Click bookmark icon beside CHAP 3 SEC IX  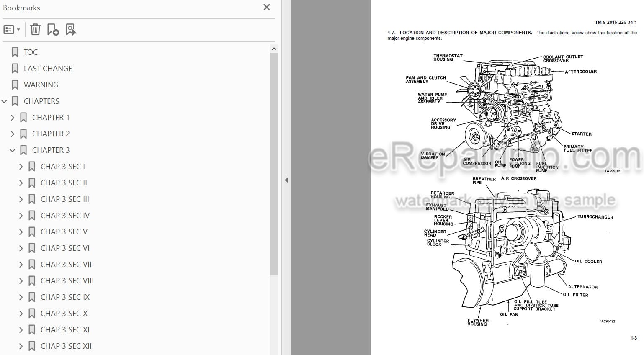coord(32,297)
